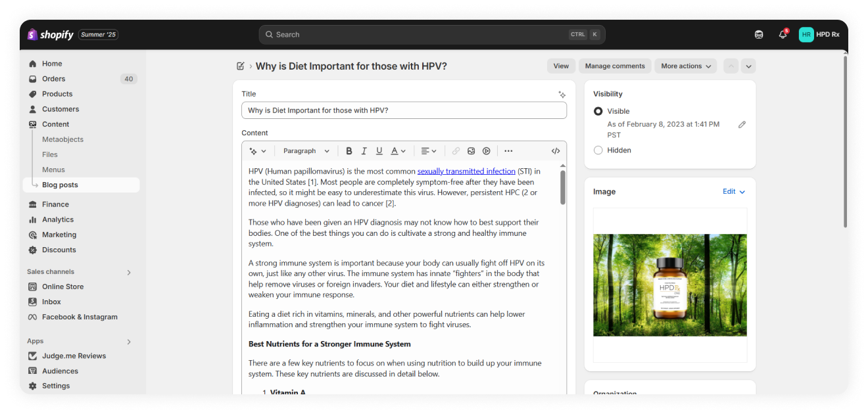868x414 pixels.
Task: Expand the Sales channels section
Action: point(129,272)
